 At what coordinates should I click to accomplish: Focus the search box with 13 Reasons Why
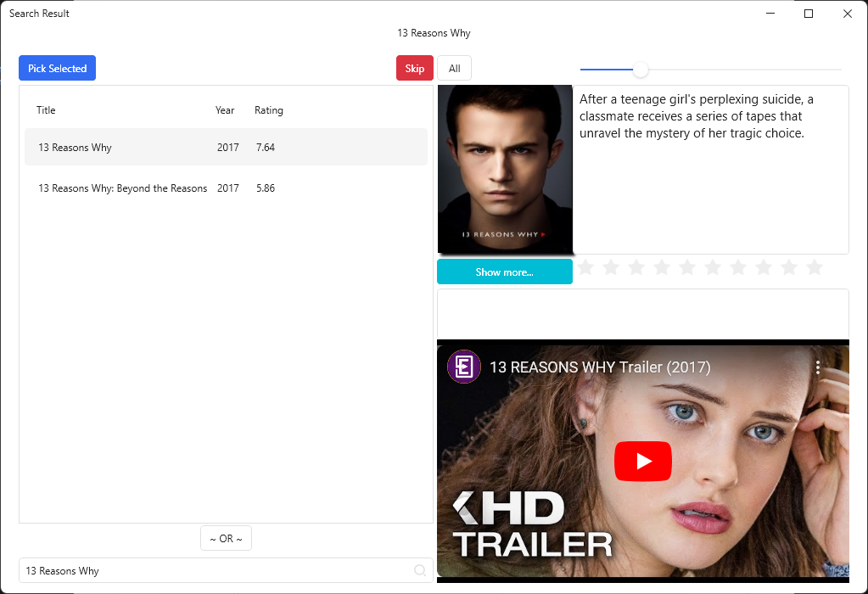click(226, 570)
